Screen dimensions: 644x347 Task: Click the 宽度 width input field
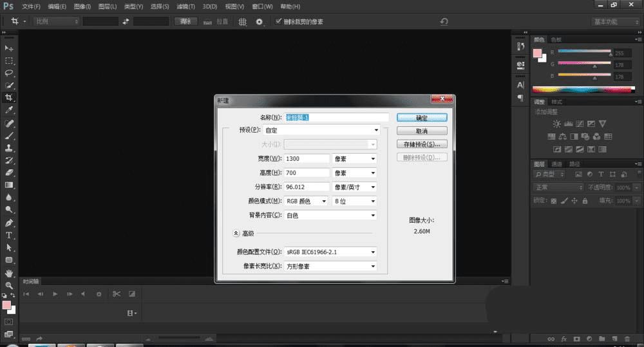307,158
